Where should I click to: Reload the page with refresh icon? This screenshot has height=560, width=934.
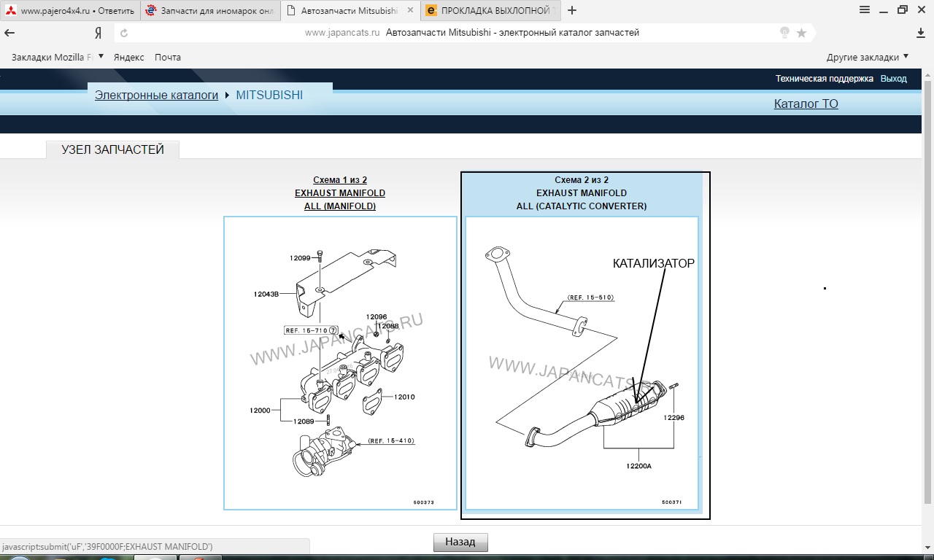pos(124,33)
